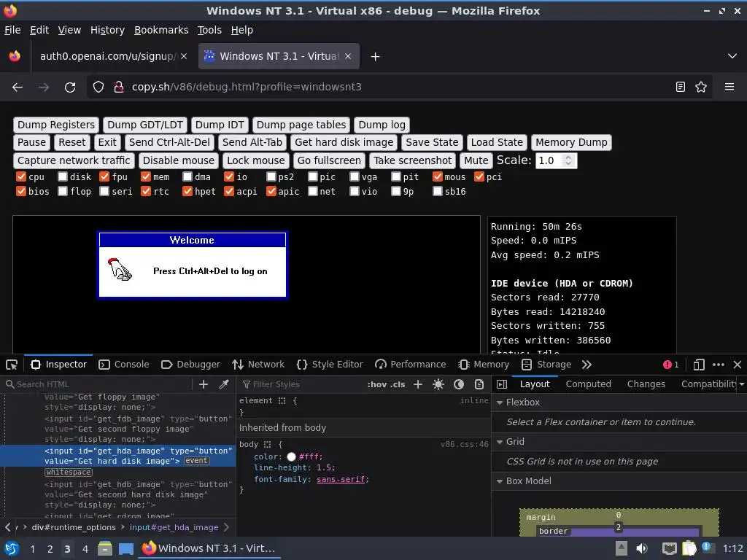Click the Take screenshot button
Screen dimensions: 747x560
413,160
